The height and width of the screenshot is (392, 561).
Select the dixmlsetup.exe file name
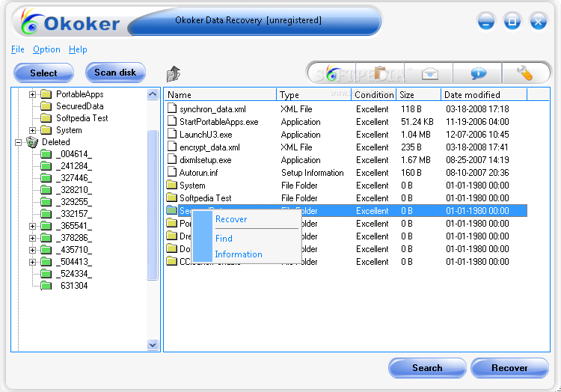(206, 160)
